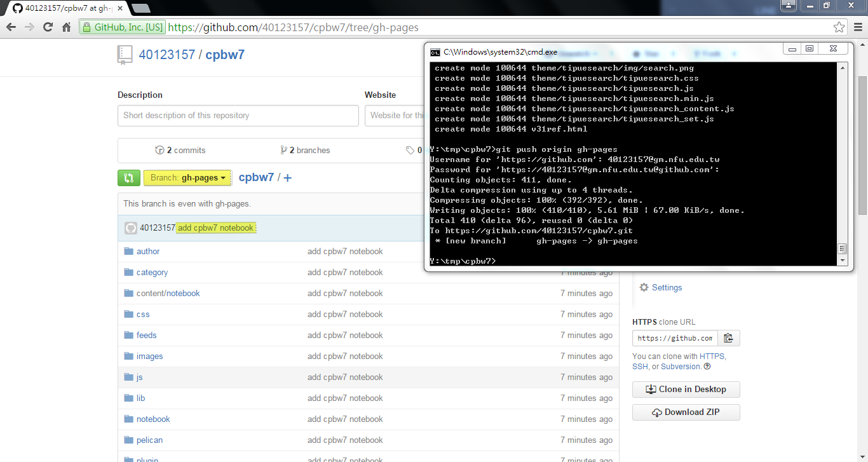This screenshot has height=462, width=868.
Task: Open the cpbw7 repository title link
Action: 225,55
